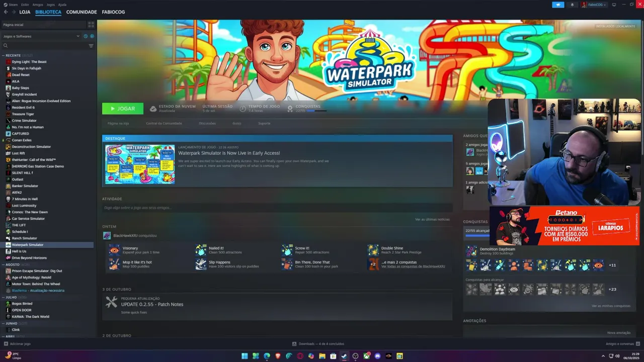Select Resident Evil 6 in the list
The width and height of the screenshot is (644, 362).
(x=23, y=108)
